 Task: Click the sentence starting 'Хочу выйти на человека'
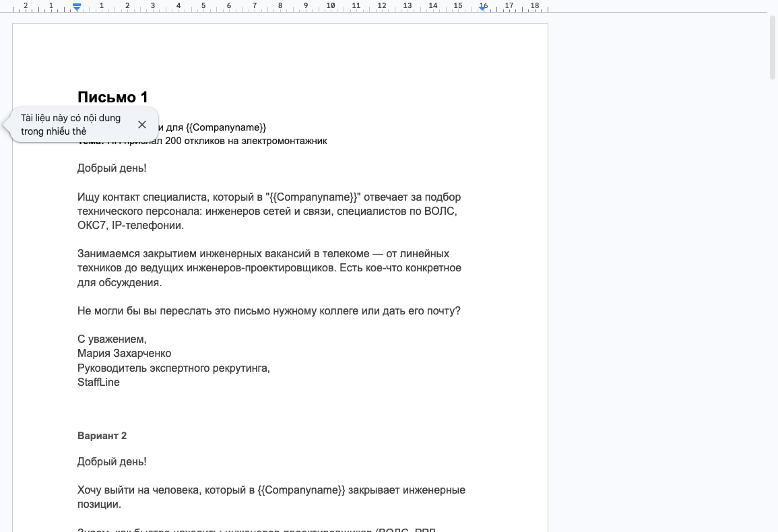click(271, 497)
